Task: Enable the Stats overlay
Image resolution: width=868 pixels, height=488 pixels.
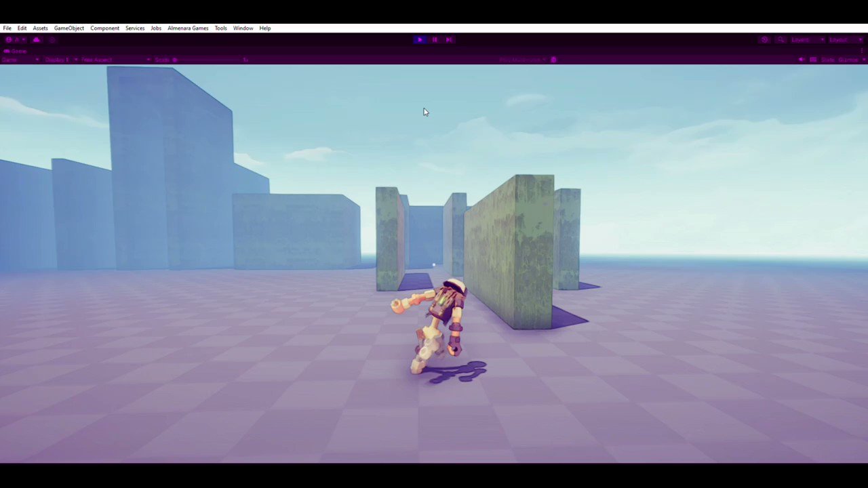Action: pos(827,59)
